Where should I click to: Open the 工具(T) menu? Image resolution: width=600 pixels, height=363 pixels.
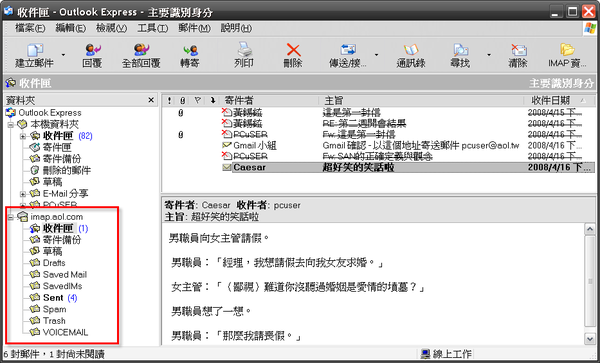tap(153, 28)
